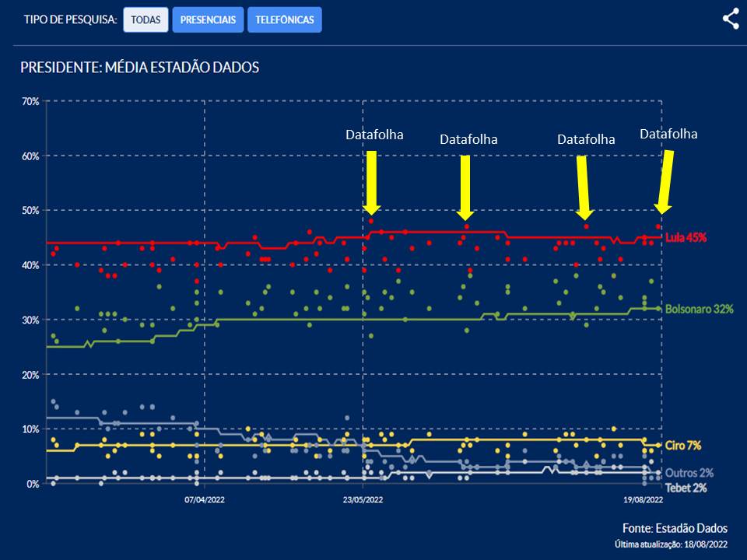Click the yellow arrow above the 23/05/2022 line
Screen dimensions: 747x560
pyautogui.click(x=371, y=182)
